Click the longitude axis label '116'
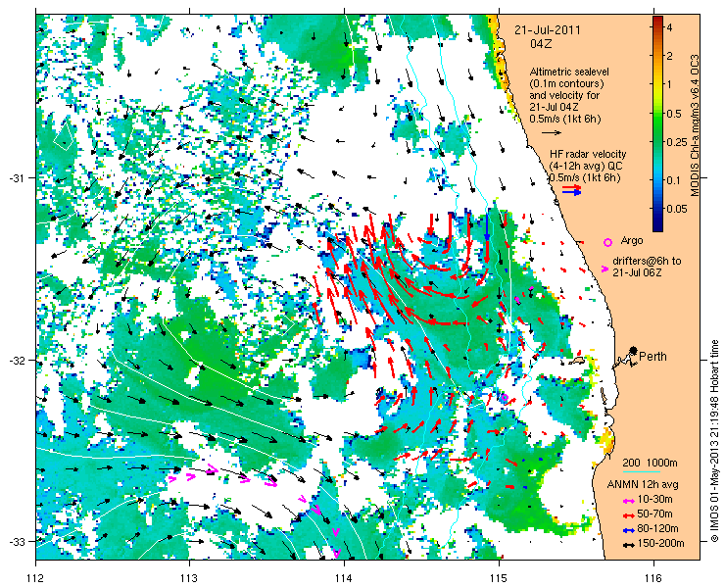The image size is (725, 588). (653, 578)
